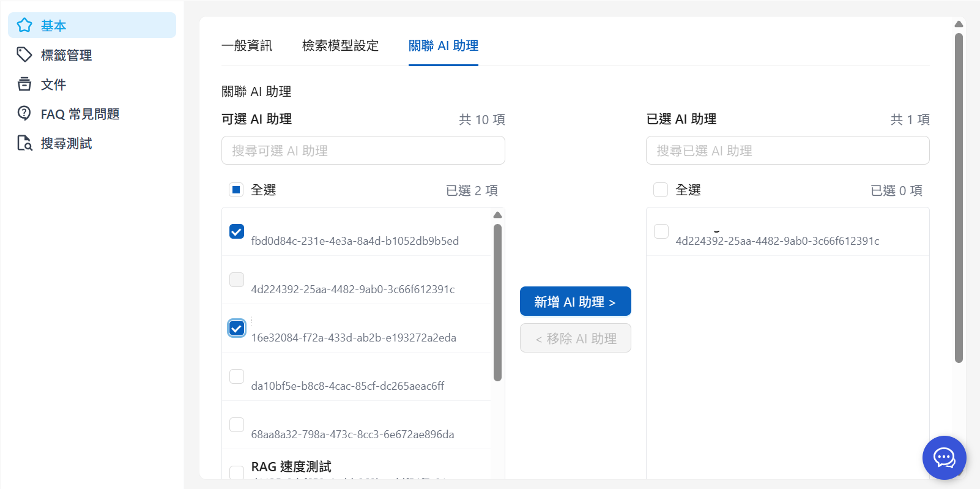Click the available list scroll up arrow
Viewport: 980px width, 489px height.
pos(497,215)
